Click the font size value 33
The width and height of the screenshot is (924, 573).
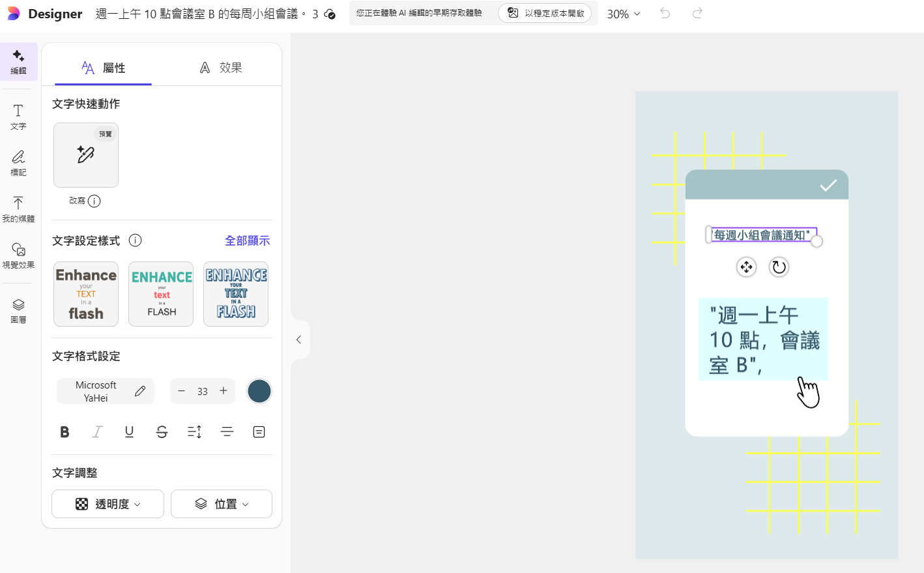click(203, 391)
